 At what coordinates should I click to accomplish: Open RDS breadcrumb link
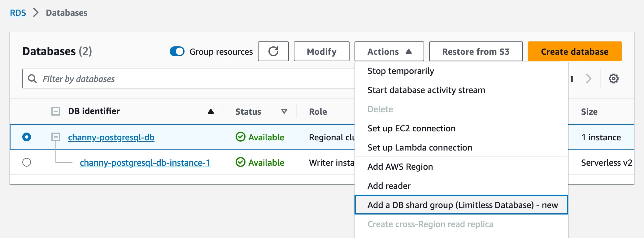(x=18, y=13)
